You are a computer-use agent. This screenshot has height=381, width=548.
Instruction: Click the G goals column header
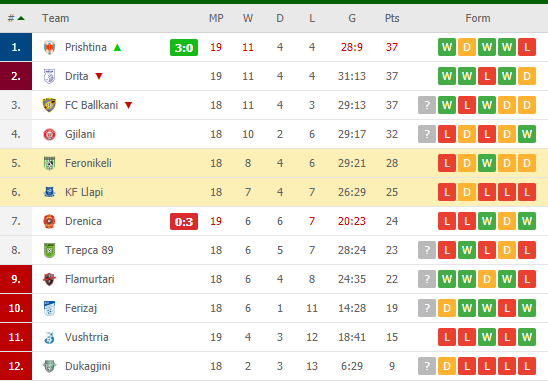click(352, 18)
